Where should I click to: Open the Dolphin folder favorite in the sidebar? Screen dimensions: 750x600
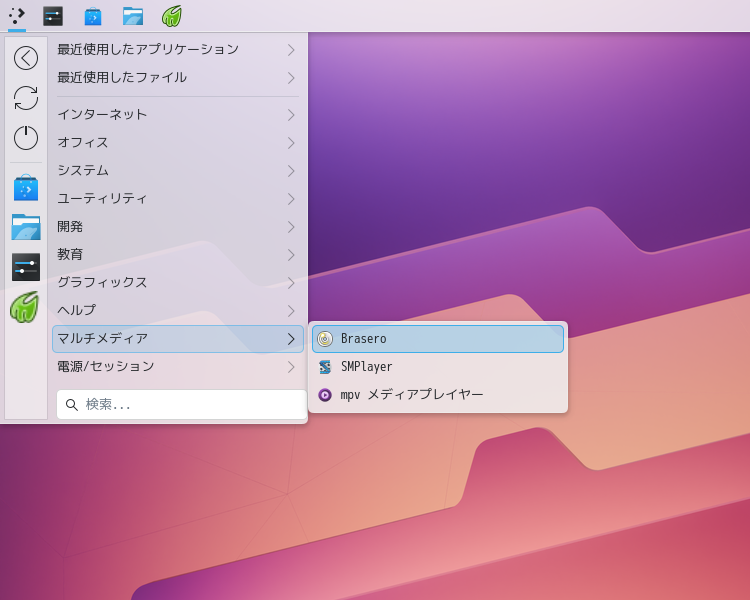pyautogui.click(x=26, y=227)
